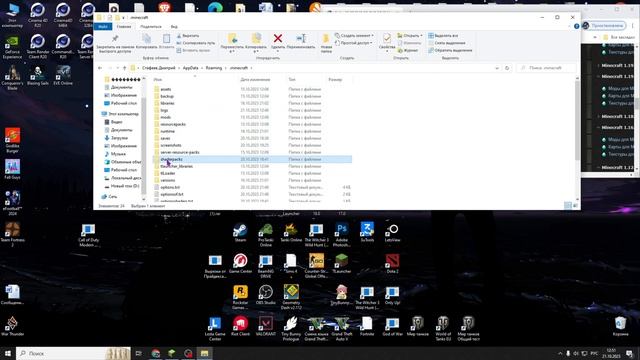Open Downloads (Загрузки) in the navigation pane
The width and height of the screenshot is (640, 360).
point(119,138)
